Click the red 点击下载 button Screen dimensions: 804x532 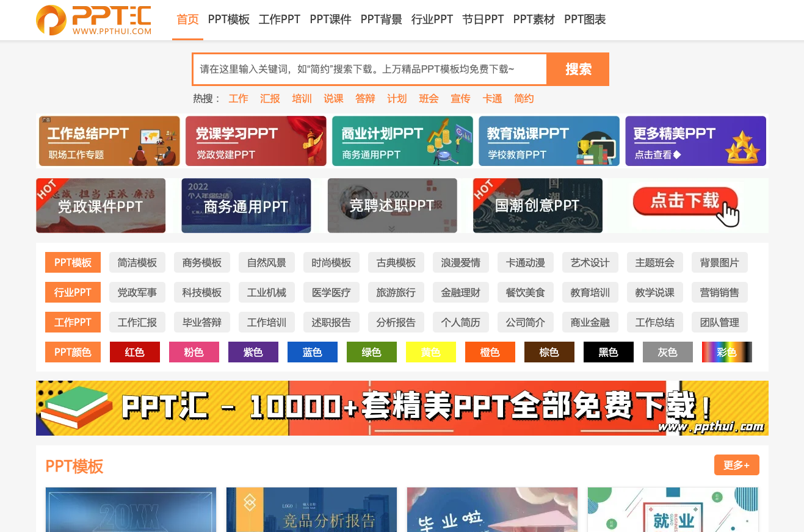tap(686, 201)
